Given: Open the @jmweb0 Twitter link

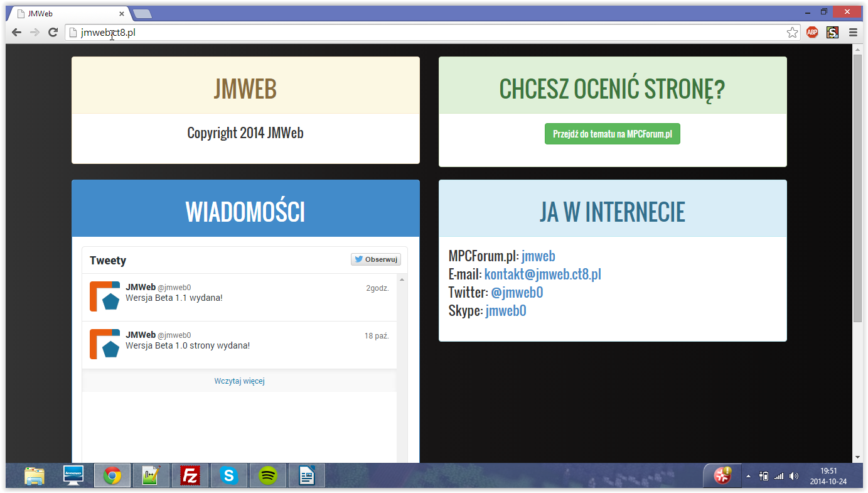Looking at the screenshot, I should (517, 293).
